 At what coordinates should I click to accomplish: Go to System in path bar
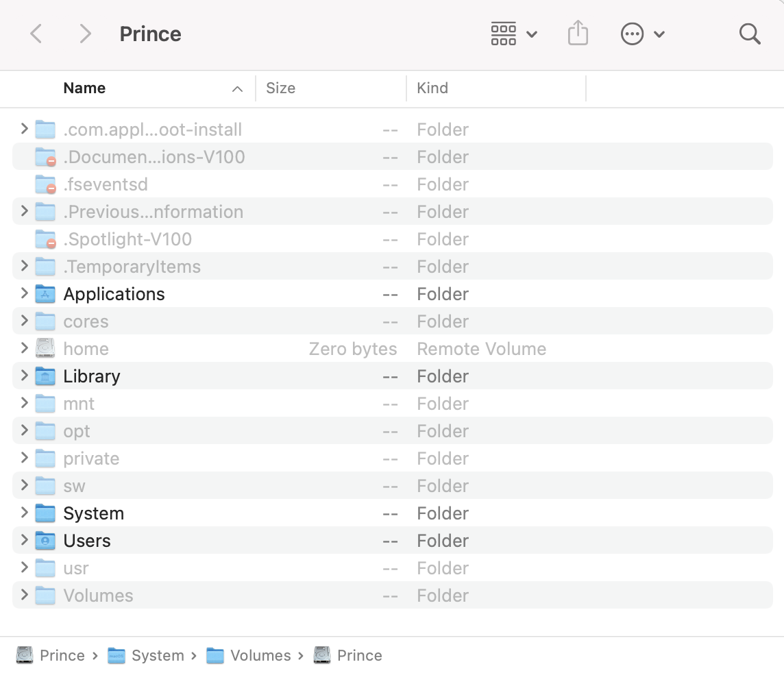157,656
